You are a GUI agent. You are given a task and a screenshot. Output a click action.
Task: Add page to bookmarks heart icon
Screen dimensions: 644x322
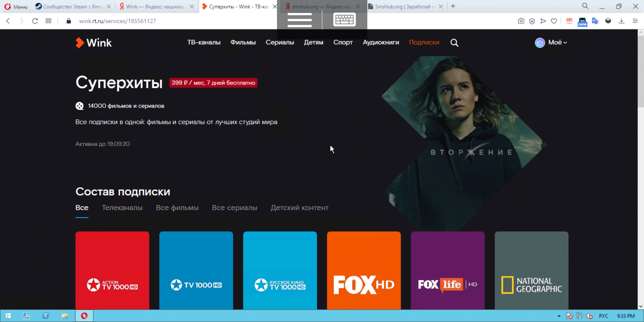point(554,21)
